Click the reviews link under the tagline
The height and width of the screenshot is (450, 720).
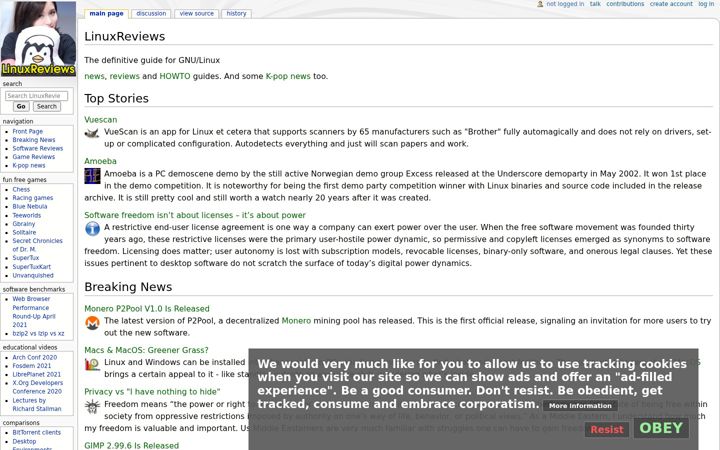click(124, 76)
